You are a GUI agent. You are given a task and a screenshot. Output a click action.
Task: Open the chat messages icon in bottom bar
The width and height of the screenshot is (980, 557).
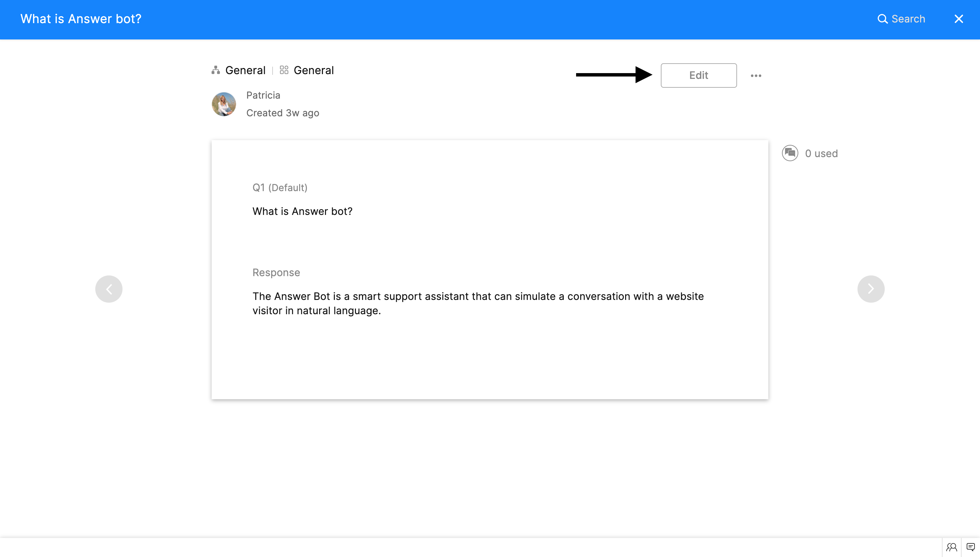coord(970,547)
